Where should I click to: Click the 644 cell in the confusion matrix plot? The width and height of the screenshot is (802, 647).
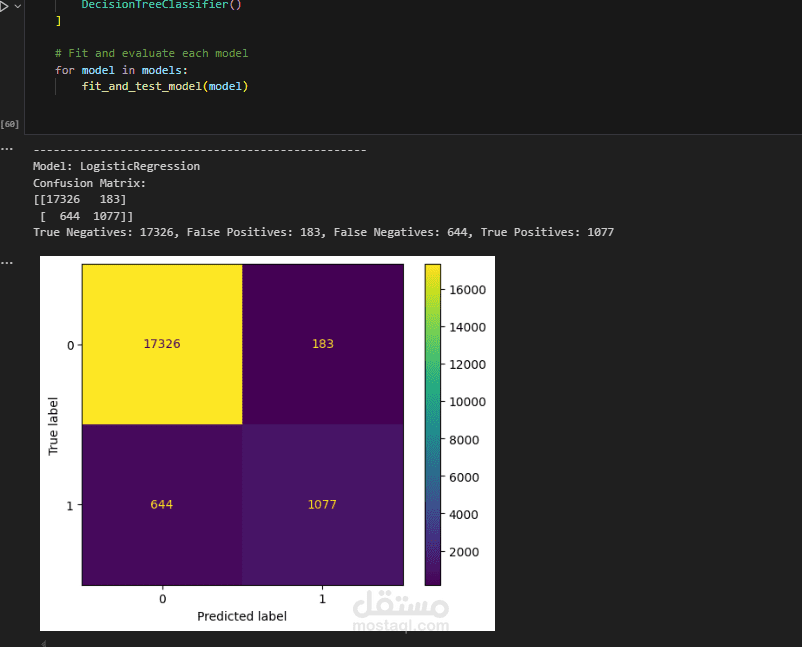tap(162, 504)
